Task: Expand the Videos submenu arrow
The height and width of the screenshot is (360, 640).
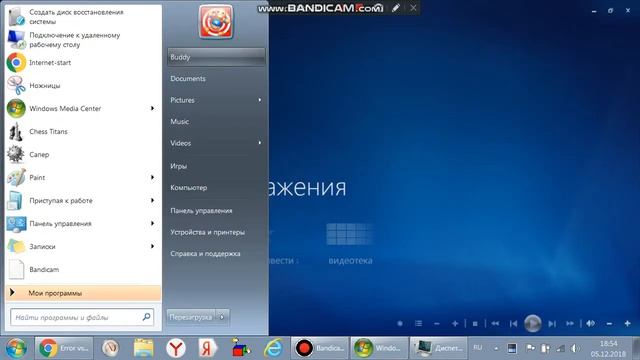Action: [260, 143]
